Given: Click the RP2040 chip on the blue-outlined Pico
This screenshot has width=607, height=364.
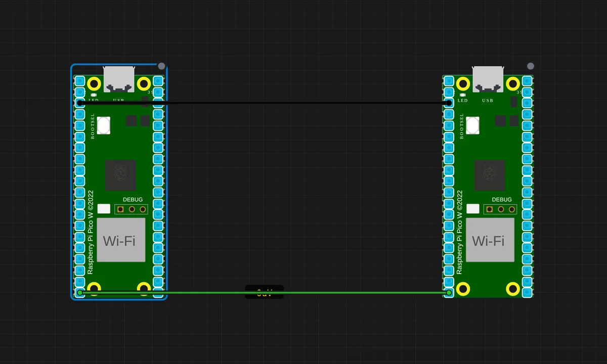Looking at the screenshot, I should 120,175.
